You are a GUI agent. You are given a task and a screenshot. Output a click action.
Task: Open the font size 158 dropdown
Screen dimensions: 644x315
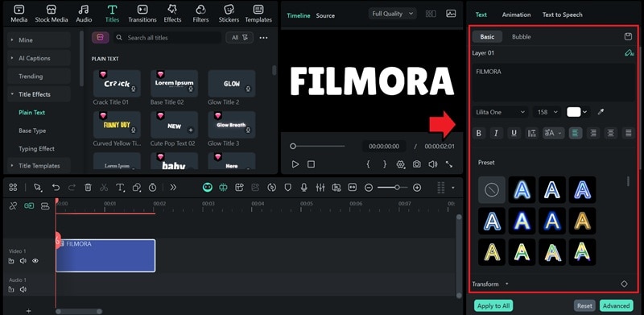point(547,112)
